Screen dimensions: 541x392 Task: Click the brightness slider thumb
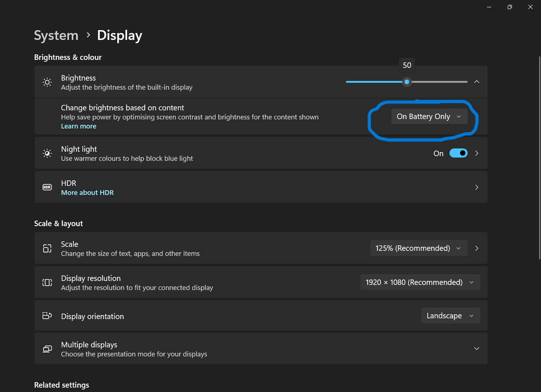point(407,82)
